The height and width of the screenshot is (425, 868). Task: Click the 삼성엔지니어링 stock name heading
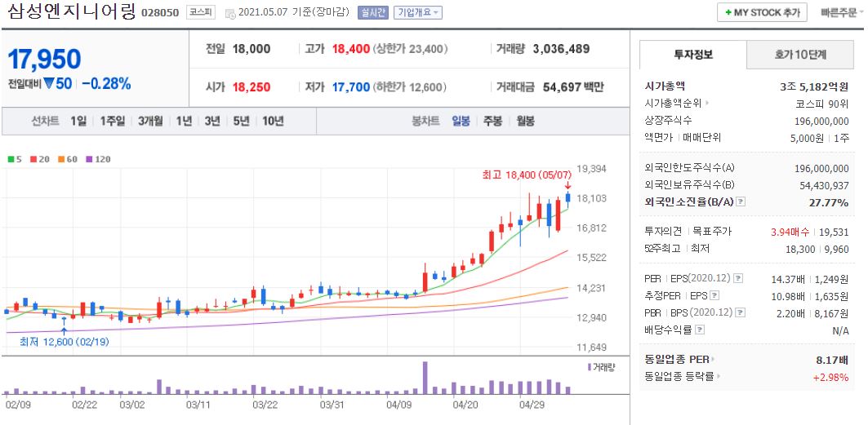click(x=71, y=11)
